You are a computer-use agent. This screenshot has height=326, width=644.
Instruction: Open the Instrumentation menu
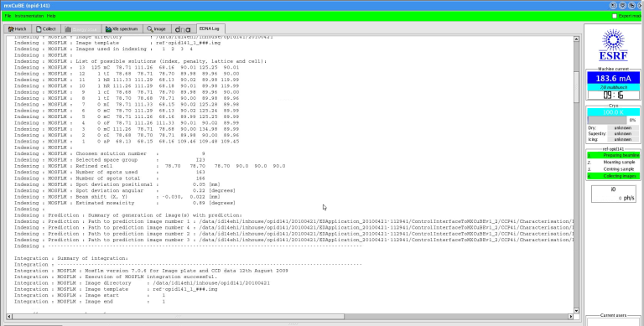[29, 16]
